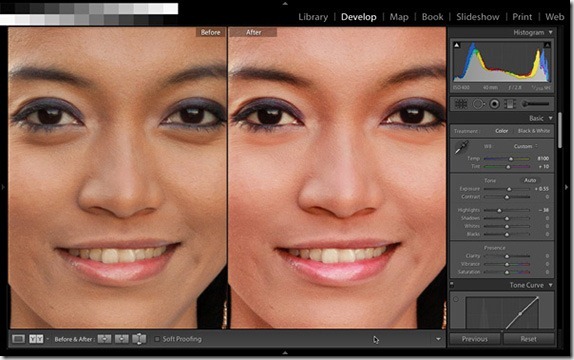574x360 pixels.
Task: Select the Spot Removal tool
Action: point(478,104)
